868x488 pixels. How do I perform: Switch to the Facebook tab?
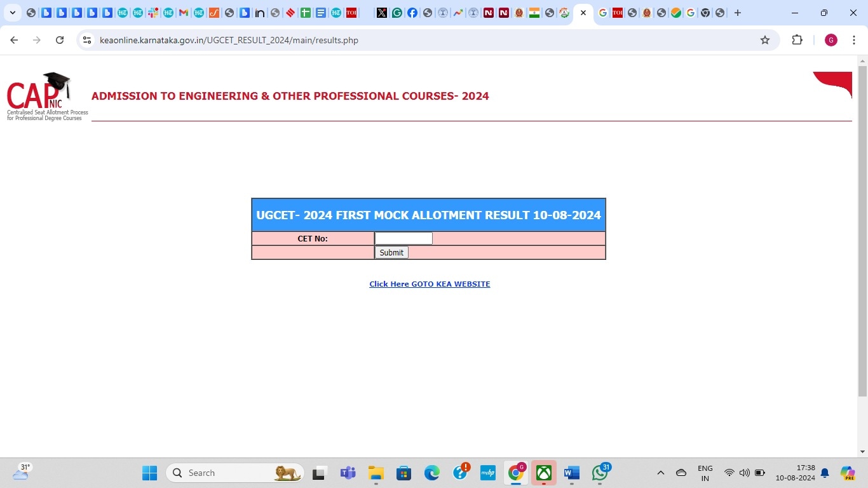(412, 13)
